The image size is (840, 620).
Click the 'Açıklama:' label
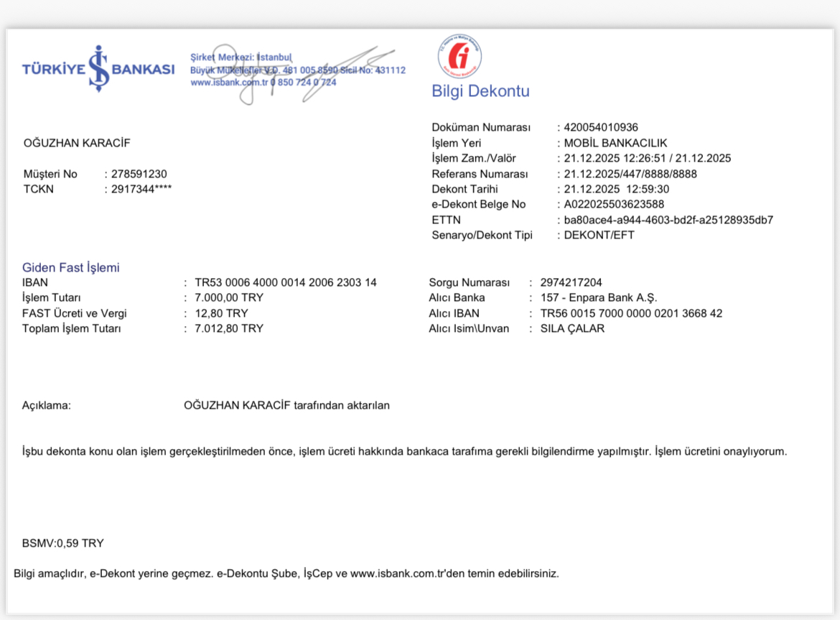click(x=46, y=406)
